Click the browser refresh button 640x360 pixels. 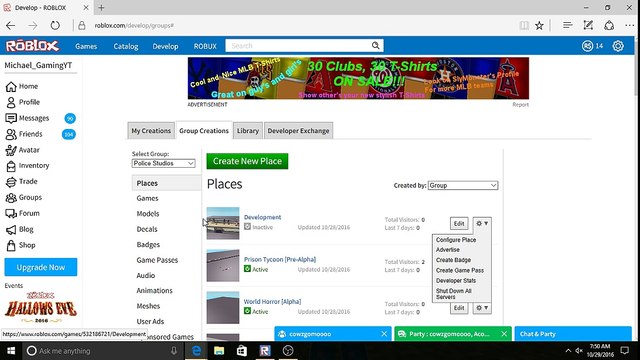click(x=55, y=26)
